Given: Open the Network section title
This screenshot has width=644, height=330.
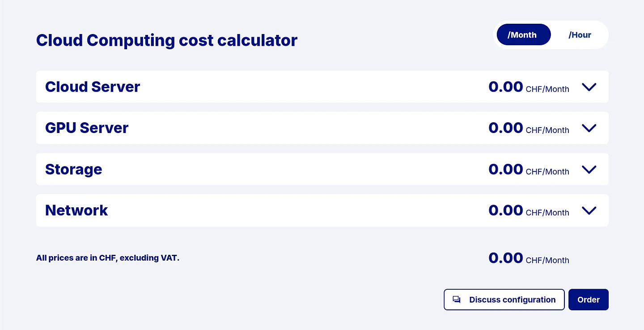Looking at the screenshot, I should click(76, 210).
